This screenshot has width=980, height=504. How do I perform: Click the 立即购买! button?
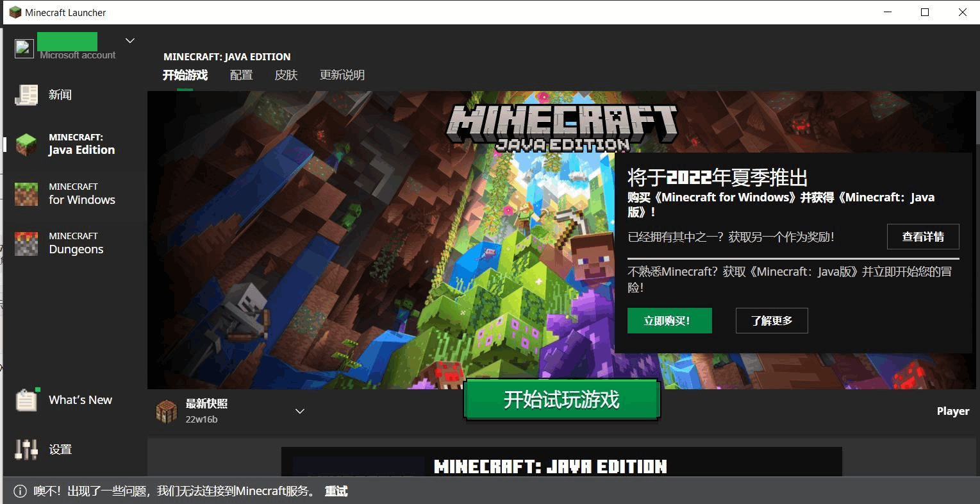point(669,321)
